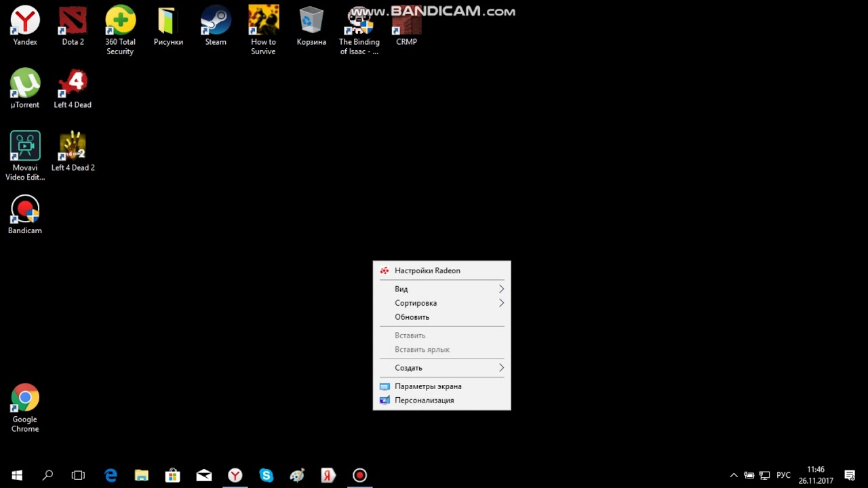This screenshot has height=488, width=868.
Task: Select the Корзина recycle bin icon
Action: click(x=311, y=26)
